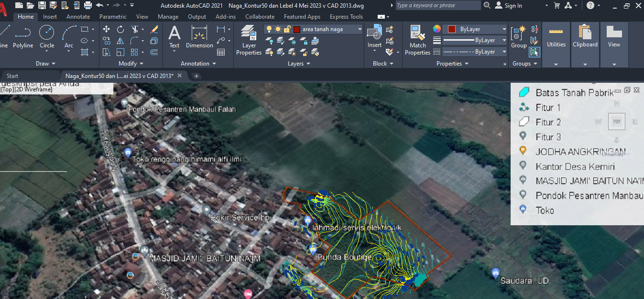Select the Mirror tool

tap(120, 41)
